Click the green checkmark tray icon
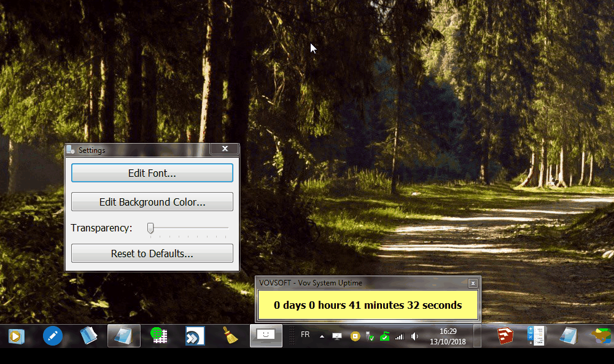Image resolution: width=614 pixels, height=364 pixels. click(x=384, y=336)
